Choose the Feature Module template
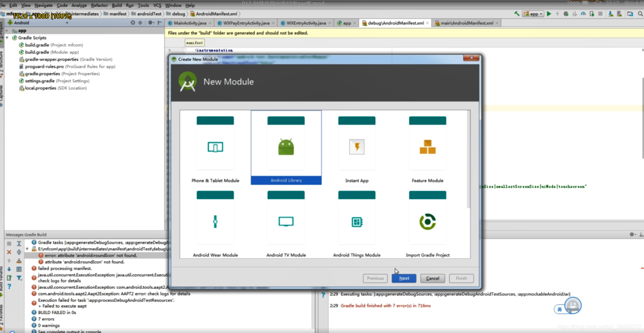 coord(428,147)
